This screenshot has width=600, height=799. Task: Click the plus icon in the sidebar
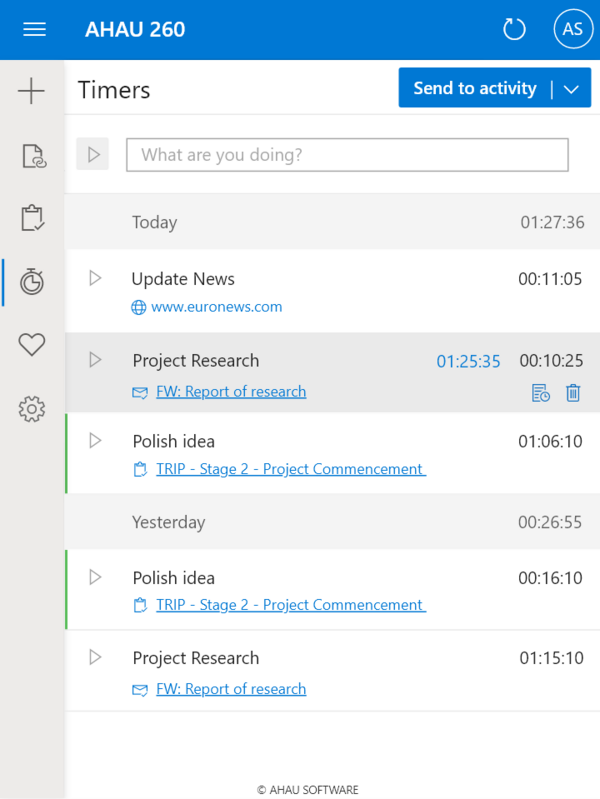(32, 92)
